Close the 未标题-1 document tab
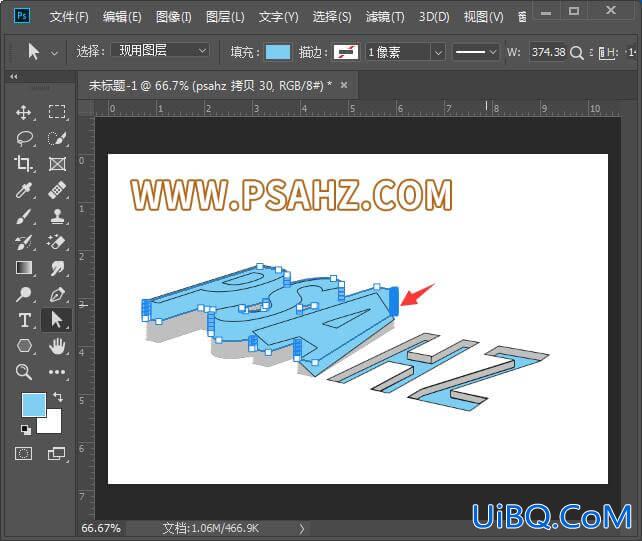The height and width of the screenshot is (541, 642). [344, 85]
